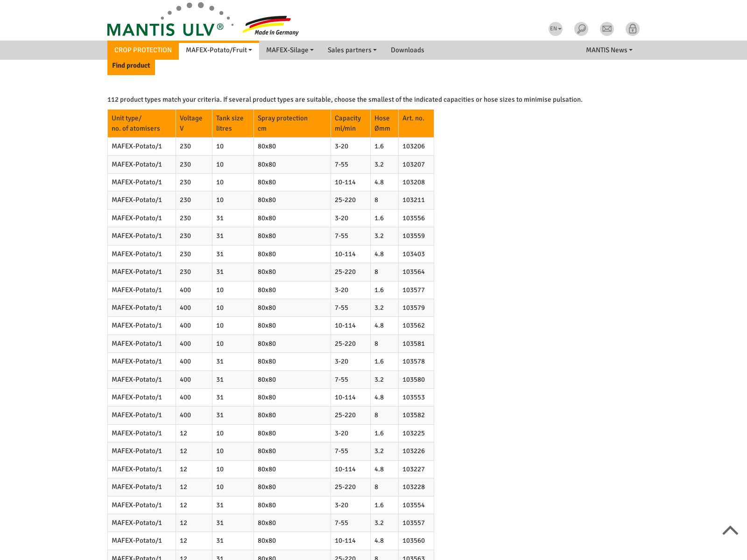The image size is (747, 560).
Task: Open the EN language dropdown
Action: (556, 29)
